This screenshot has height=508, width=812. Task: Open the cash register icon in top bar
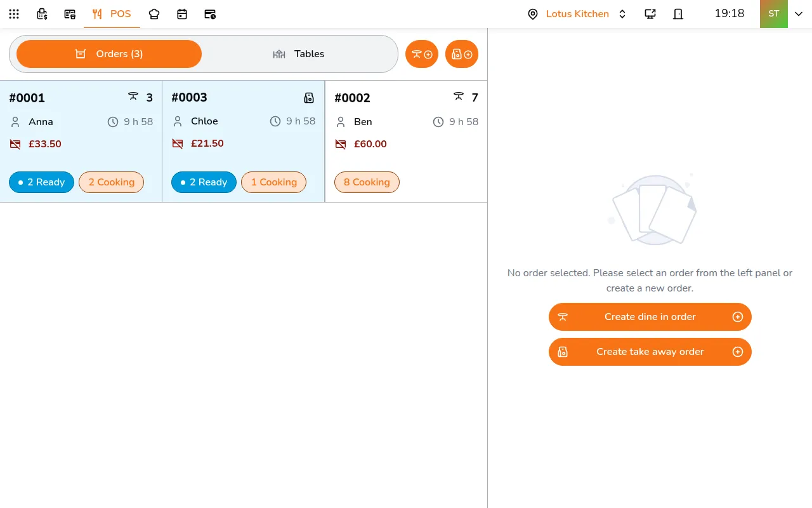click(42, 14)
